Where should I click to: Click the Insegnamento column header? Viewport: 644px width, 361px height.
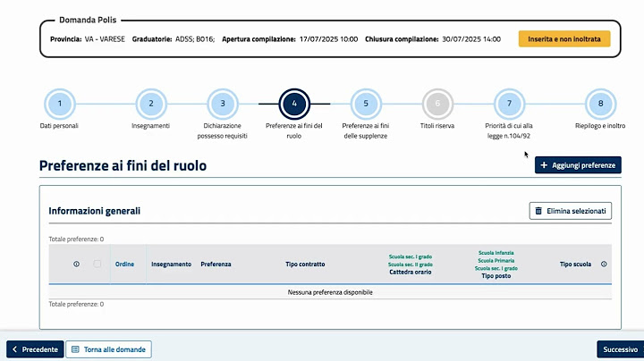point(171,264)
